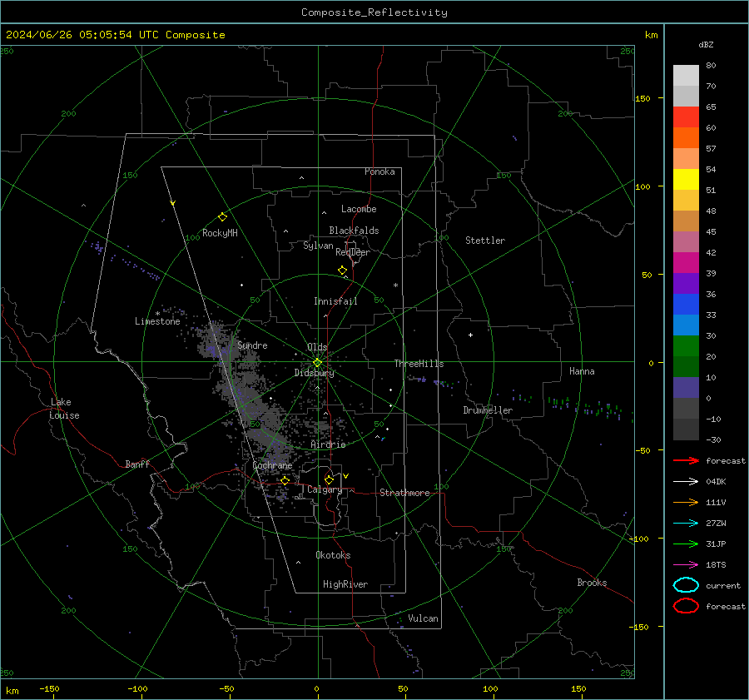This screenshot has width=749, height=700.
Task: Click the Innisfail label
Action: pyautogui.click(x=335, y=301)
